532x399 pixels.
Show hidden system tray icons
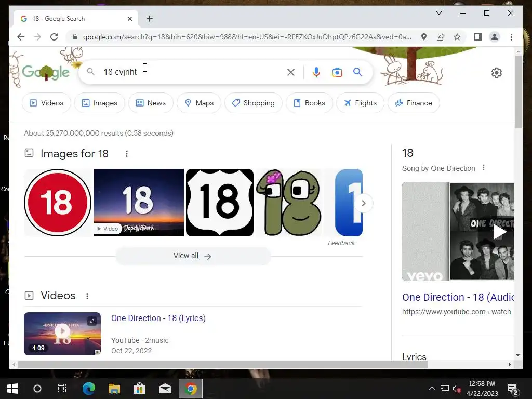[x=432, y=389]
